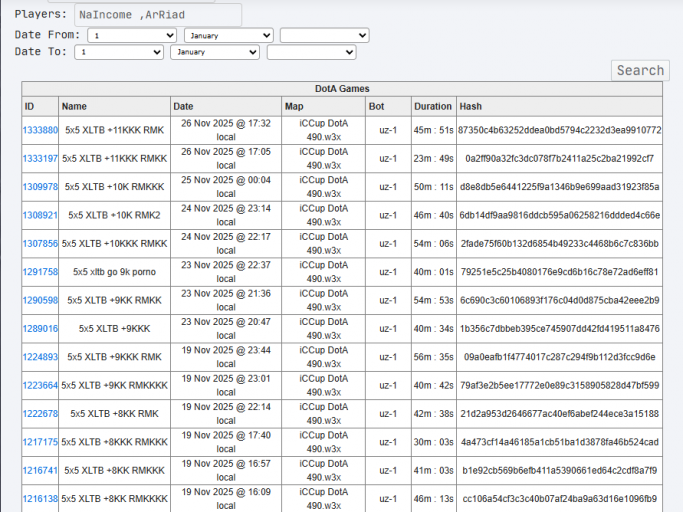Select game name 5x5 xltb go 9k porno
The height and width of the screenshot is (512, 683).
[115, 271]
